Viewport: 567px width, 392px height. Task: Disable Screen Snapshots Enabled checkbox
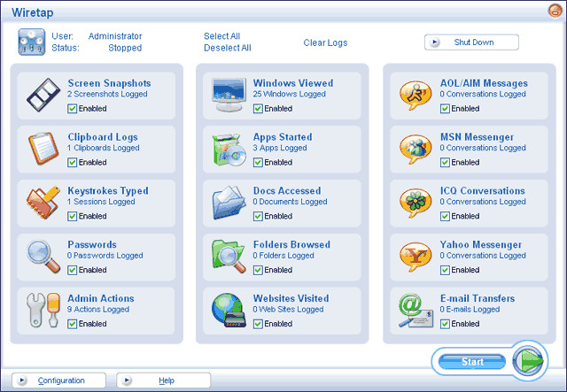(73, 108)
